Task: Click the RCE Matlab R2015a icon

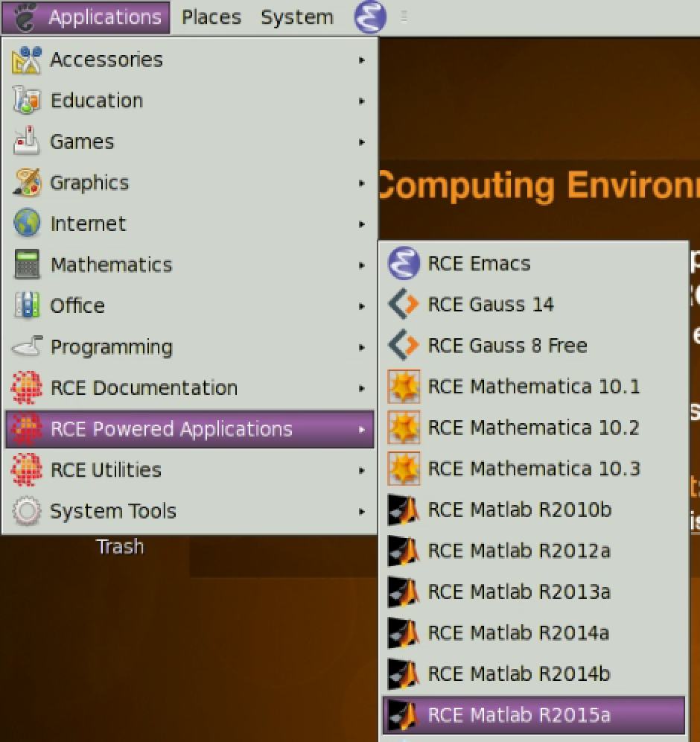Action: point(404,715)
